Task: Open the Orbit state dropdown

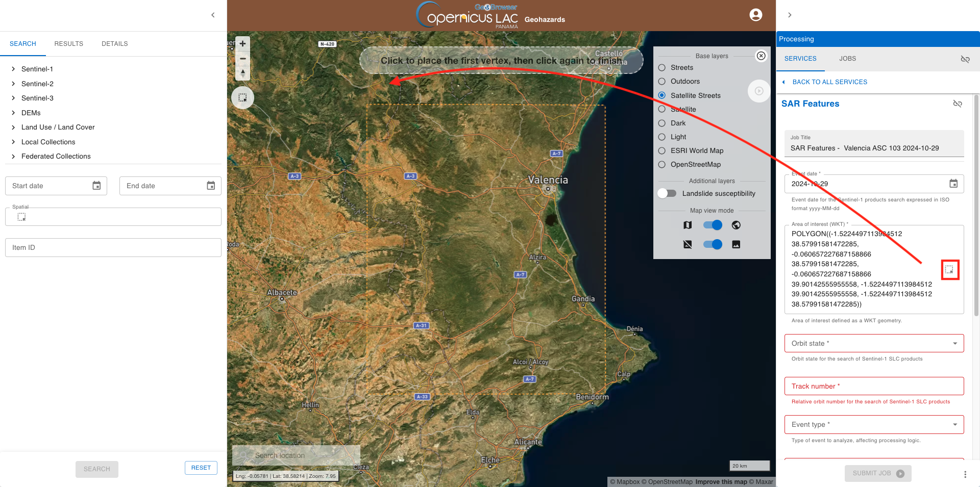Action: click(x=874, y=343)
